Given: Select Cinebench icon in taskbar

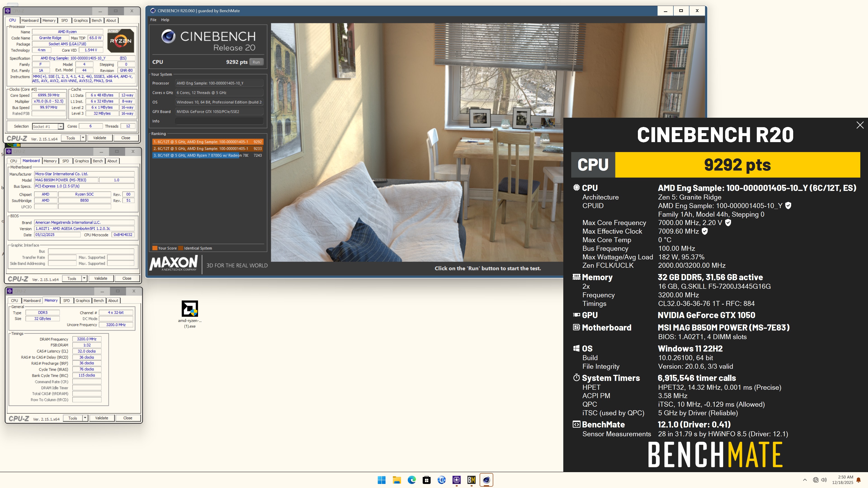Looking at the screenshot, I should [486, 480].
